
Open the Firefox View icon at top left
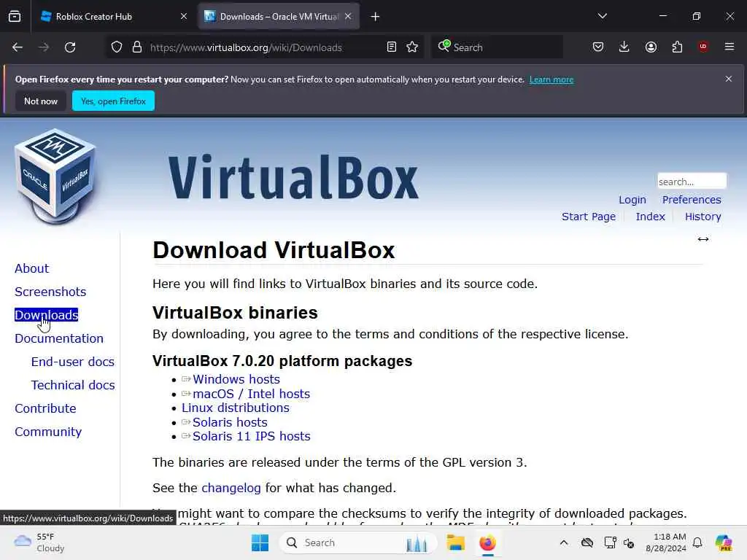click(15, 17)
